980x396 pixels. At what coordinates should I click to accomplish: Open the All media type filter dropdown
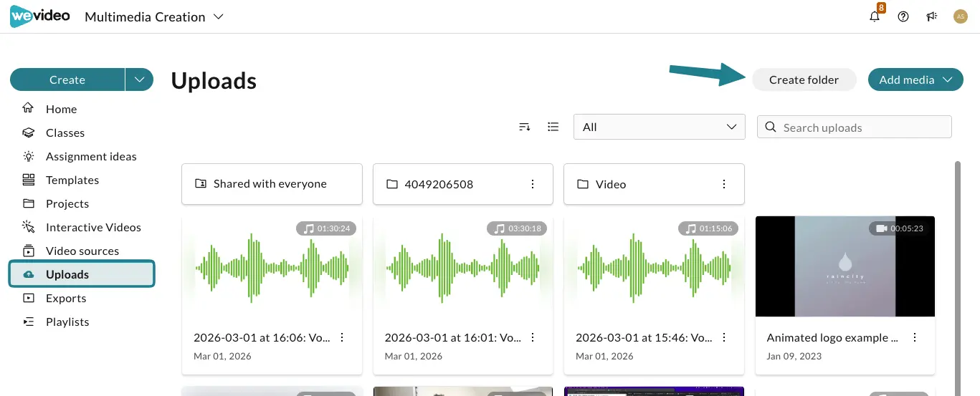(659, 127)
